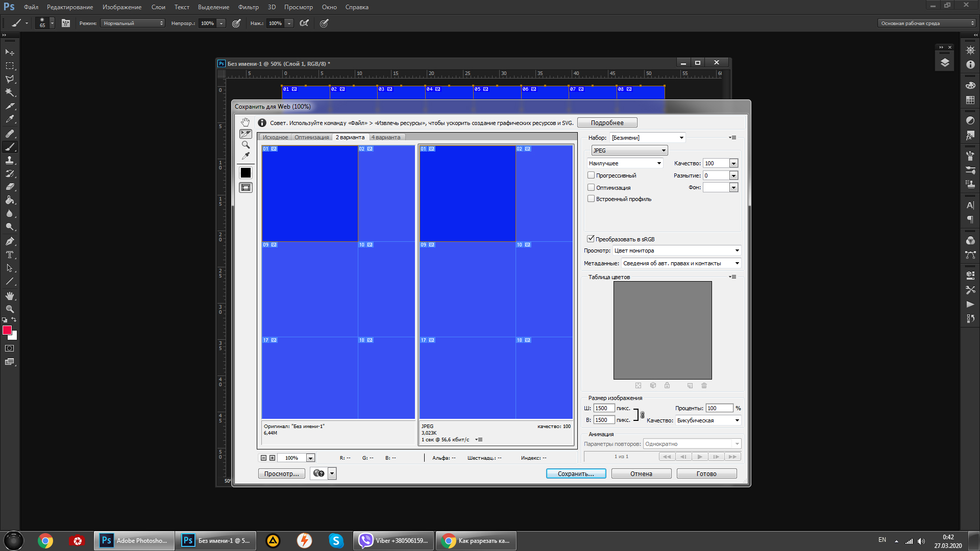Enable the Оптимизация checkbox

pos(591,188)
